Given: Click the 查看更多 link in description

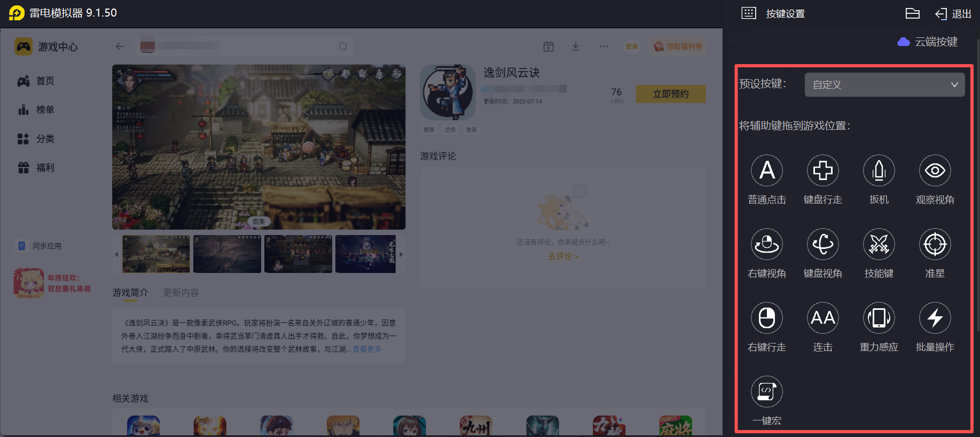Looking at the screenshot, I should 367,349.
